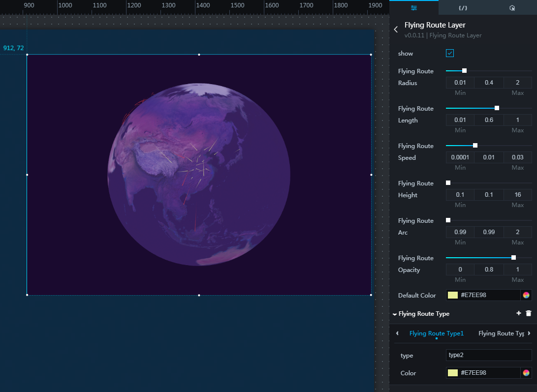Image resolution: width=537 pixels, height=392 pixels.
Task: Edit the Opacity Min value 0
Action: pos(460,269)
